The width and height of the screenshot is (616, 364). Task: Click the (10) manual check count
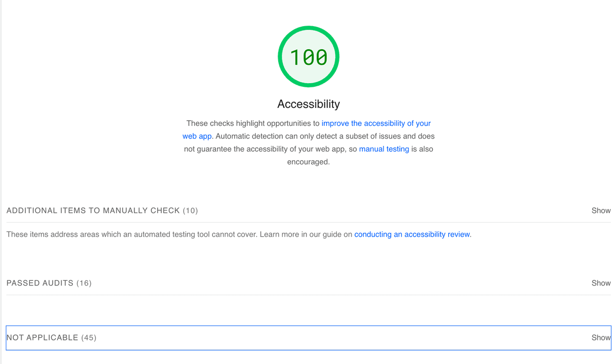tap(190, 210)
